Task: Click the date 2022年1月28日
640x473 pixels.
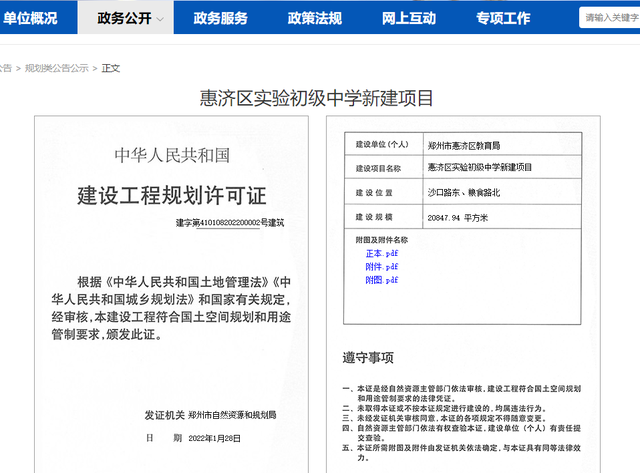Action: pos(214,438)
